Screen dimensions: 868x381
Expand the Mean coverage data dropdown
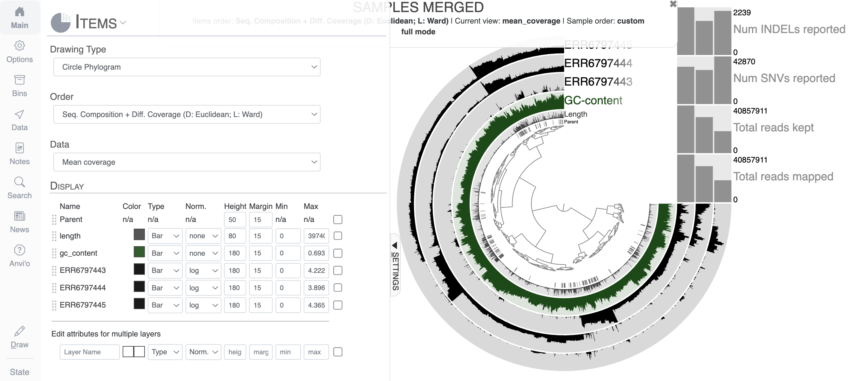click(x=187, y=162)
